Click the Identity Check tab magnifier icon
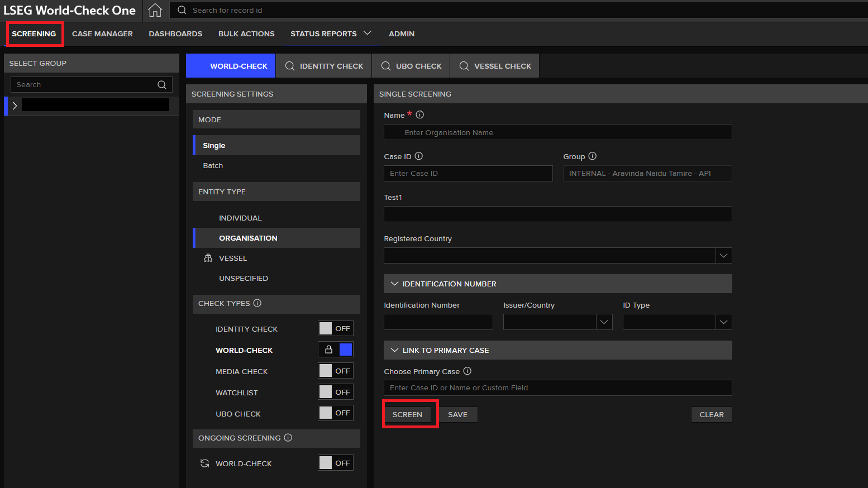This screenshot has width=868, height=488. [290, 66]
